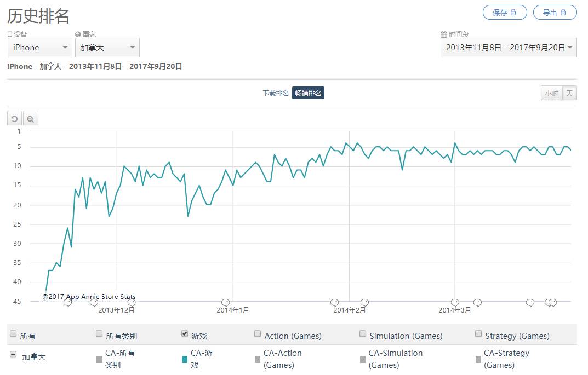This screenshot has width=588, height=375.
Task: Select the 畅销排名 tab
Action: [x=308, y=94]
